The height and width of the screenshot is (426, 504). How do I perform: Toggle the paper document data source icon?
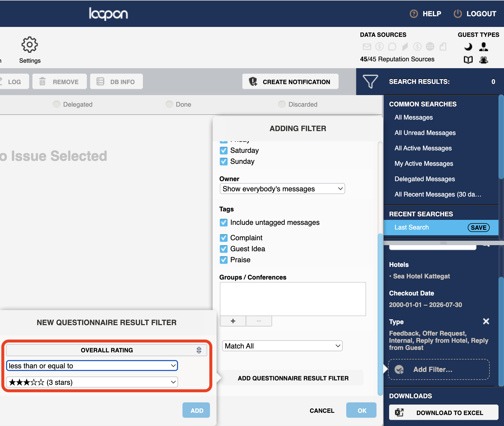[x=443, y=47]
